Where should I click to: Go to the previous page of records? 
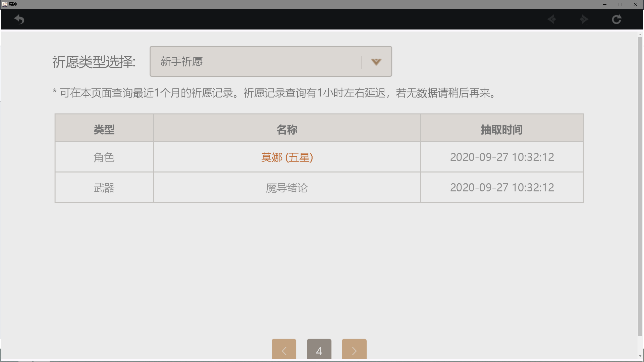284,350
